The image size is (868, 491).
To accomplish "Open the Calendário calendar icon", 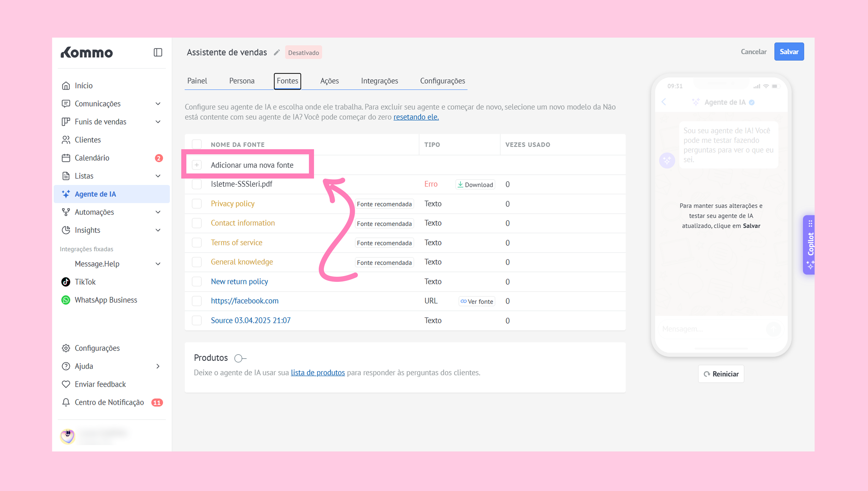I will tap(66, 158).
